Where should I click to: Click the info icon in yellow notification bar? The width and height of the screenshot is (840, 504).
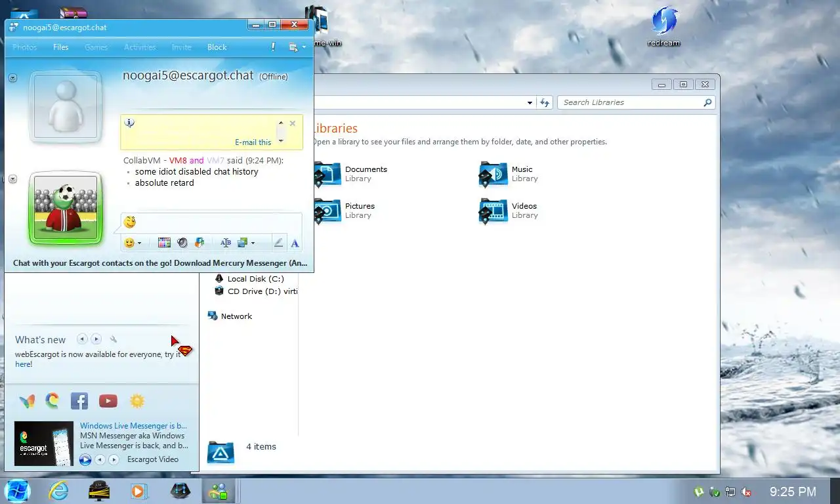point(130,123)
